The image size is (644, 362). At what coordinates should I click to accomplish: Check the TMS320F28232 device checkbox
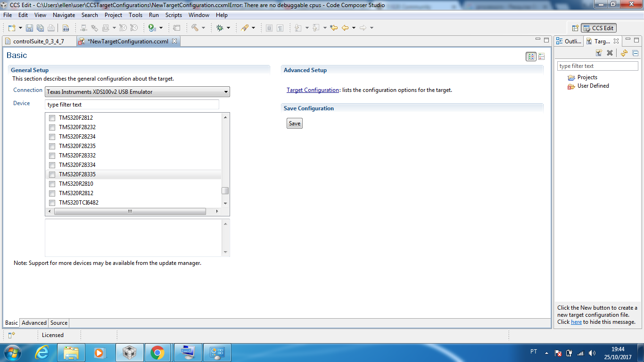52,127
